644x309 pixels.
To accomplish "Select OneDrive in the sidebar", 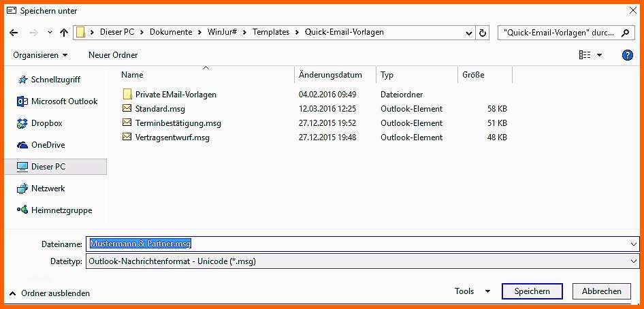I will point(48,145).
